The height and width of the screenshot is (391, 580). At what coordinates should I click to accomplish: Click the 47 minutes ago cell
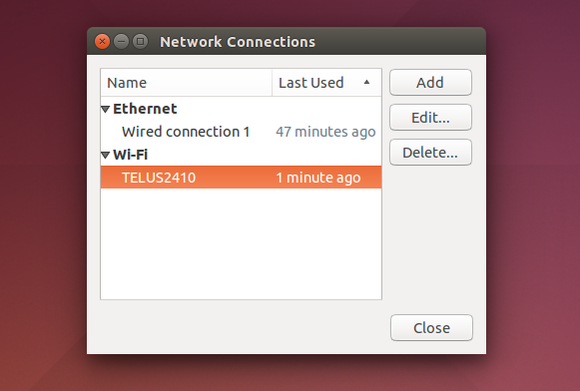[326, 132]
